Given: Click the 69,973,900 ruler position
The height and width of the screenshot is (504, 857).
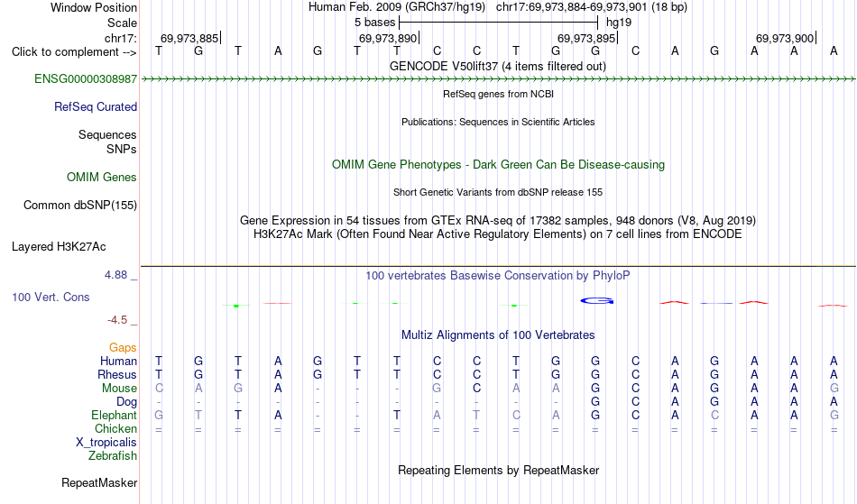Looking at the screenshot, I should [x=786, y=38].
